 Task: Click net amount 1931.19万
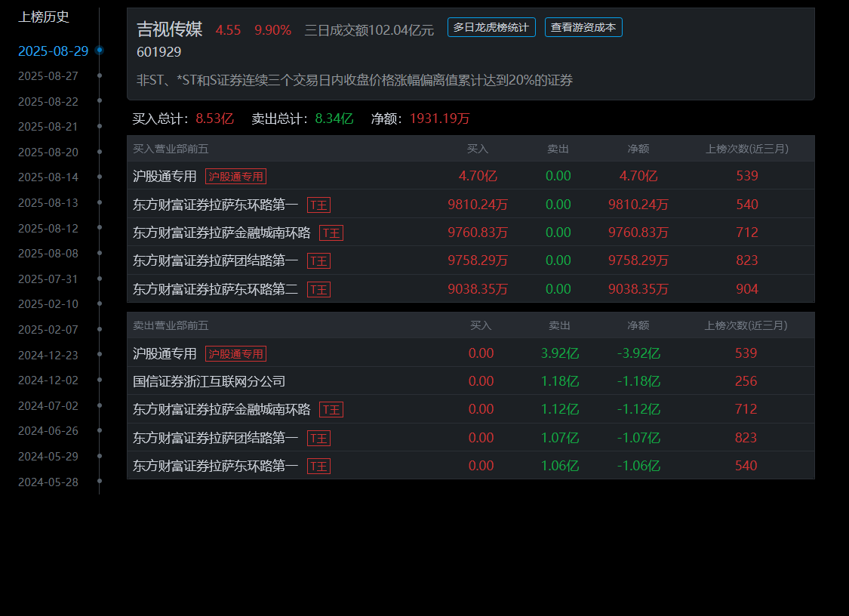[x=440, y=119]
